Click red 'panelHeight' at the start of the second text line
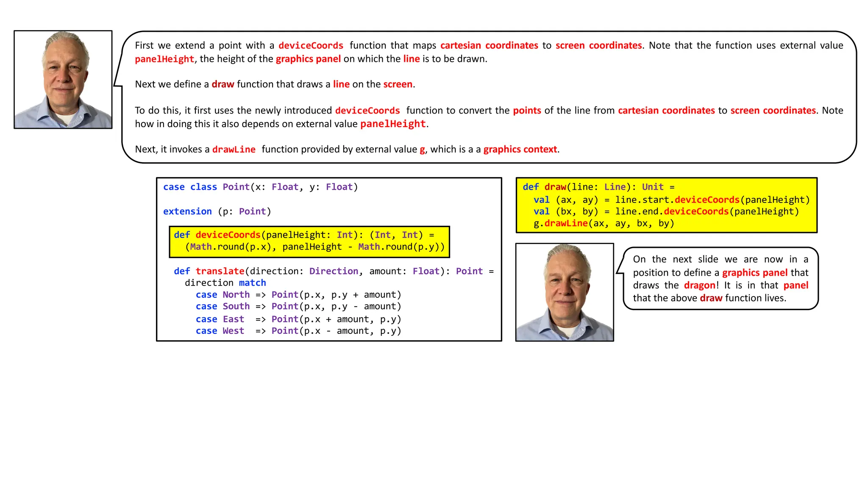The height and width of the screenshot is (488, 868). click(x=164, y=59)
